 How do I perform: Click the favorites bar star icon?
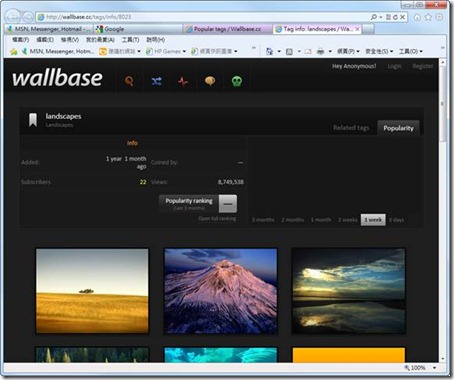click(14, 51)
